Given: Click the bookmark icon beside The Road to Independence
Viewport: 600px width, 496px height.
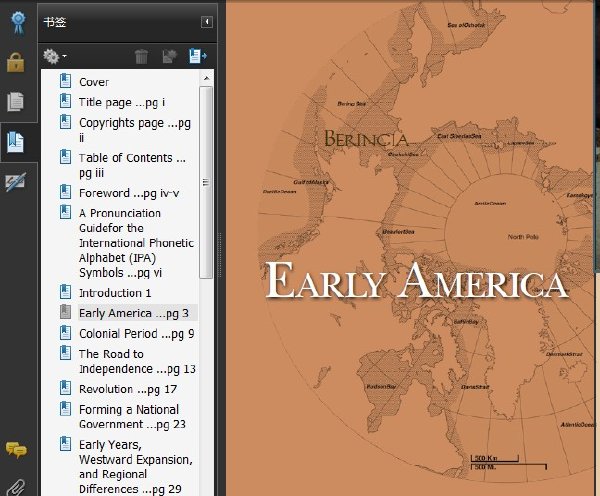Looking at the screenshot, I should coord(65,353).
